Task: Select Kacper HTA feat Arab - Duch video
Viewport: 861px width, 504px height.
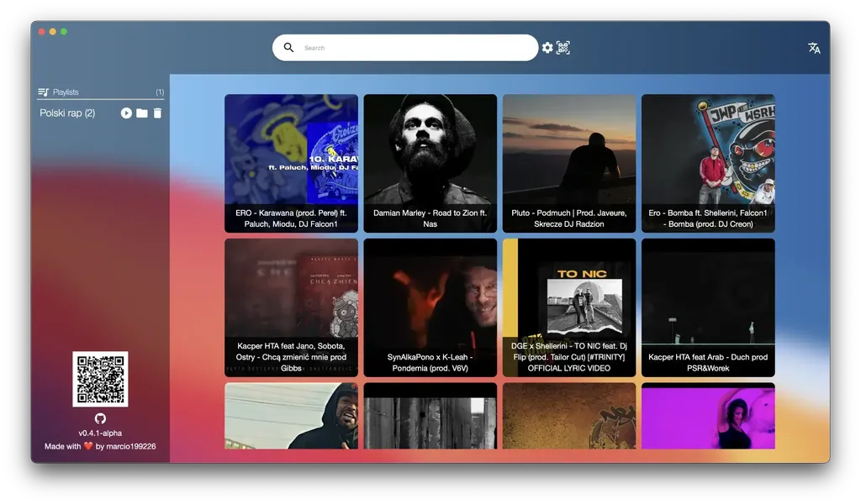Action: point(708,307)
